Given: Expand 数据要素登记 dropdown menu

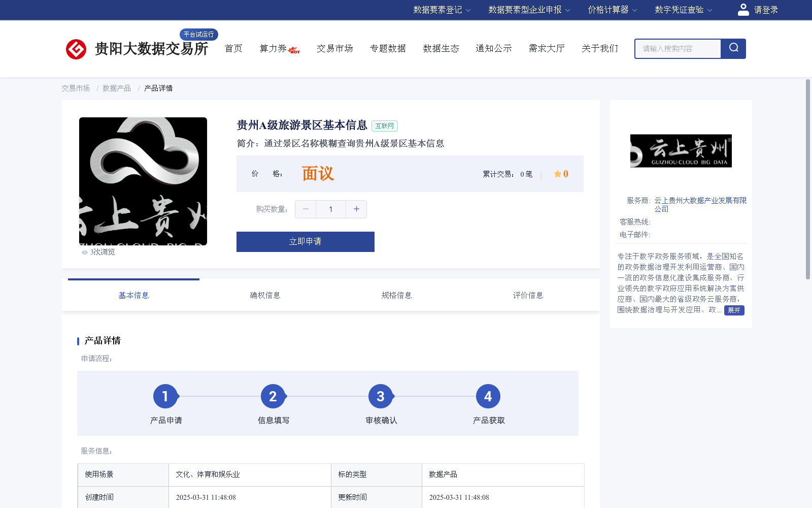Looking at the screenshot, I should [442, 10].
